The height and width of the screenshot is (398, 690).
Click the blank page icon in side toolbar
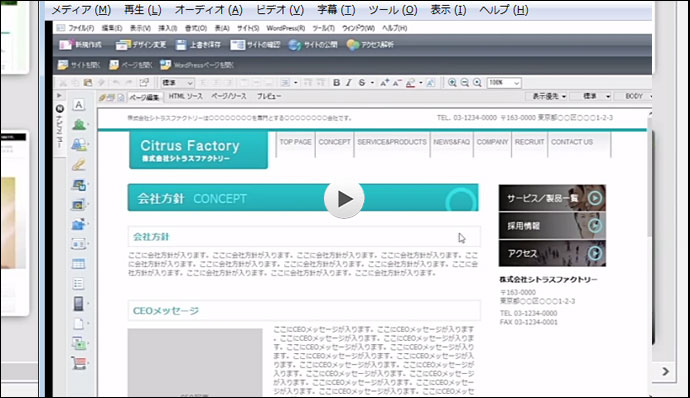point(78,324)
